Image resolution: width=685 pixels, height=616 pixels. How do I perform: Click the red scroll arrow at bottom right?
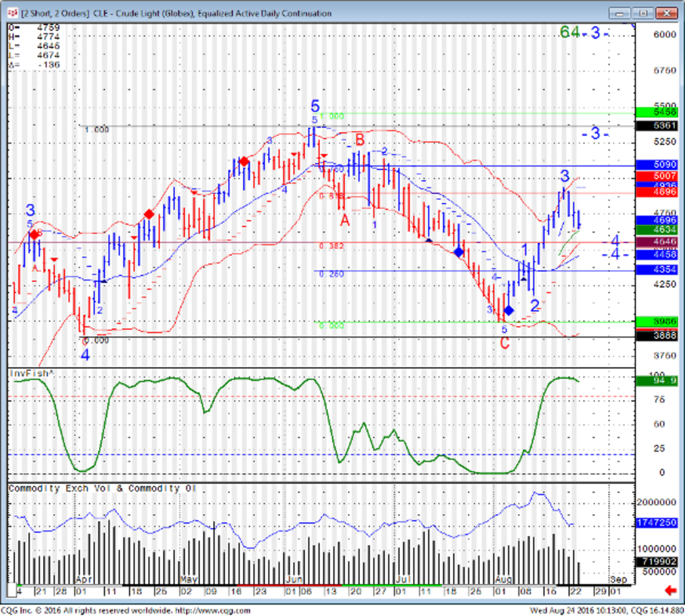[x=670, y=590]
